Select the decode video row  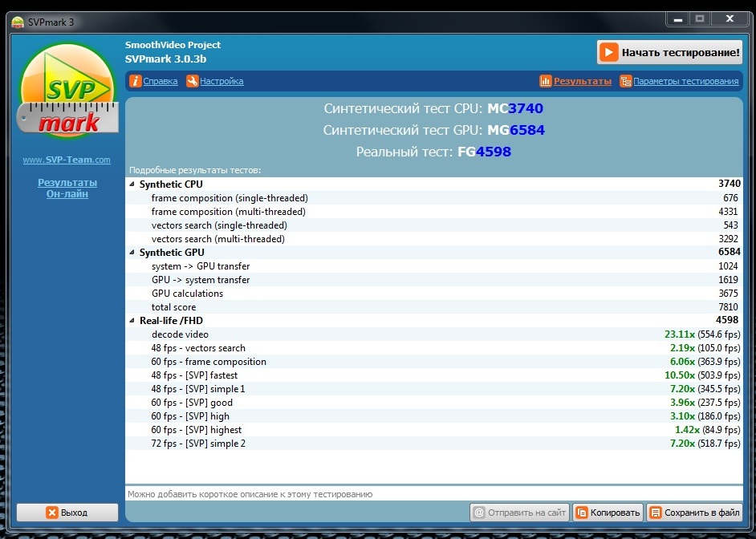434,334
